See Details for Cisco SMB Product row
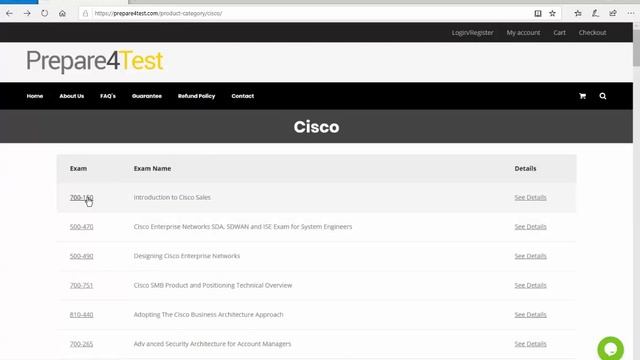The width and height of the screenshot is (640, 360). pos(530,285)
